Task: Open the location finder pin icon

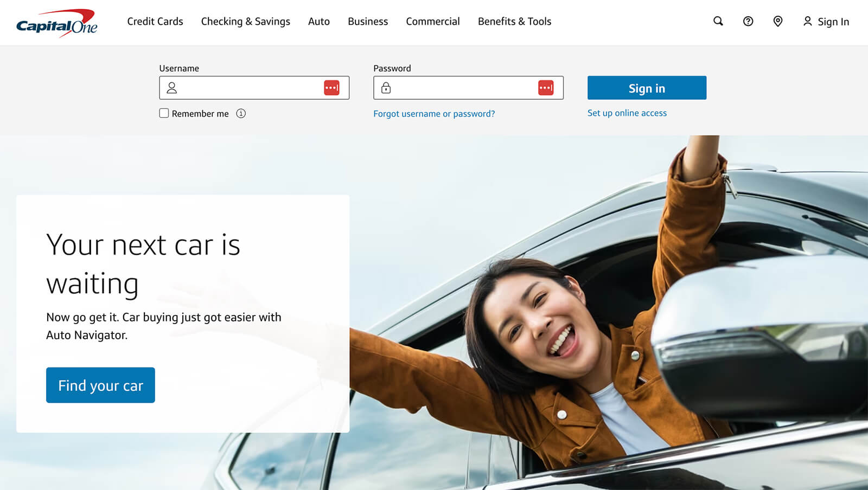Action: point(777,21)
